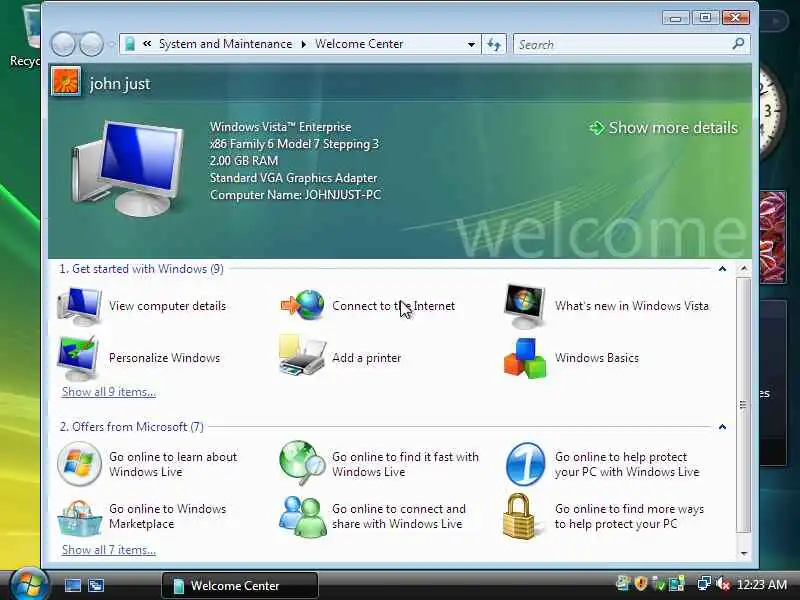Click the Windows Marketplace basket icon
Viewport: 800px width, 600px height.
point(79,518)
